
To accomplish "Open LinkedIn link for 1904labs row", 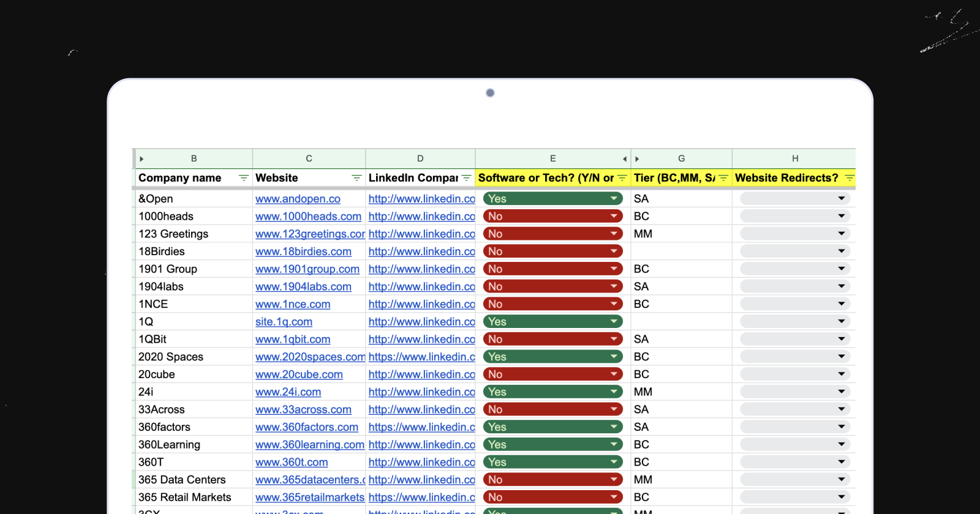I will [x=421, y=286].
